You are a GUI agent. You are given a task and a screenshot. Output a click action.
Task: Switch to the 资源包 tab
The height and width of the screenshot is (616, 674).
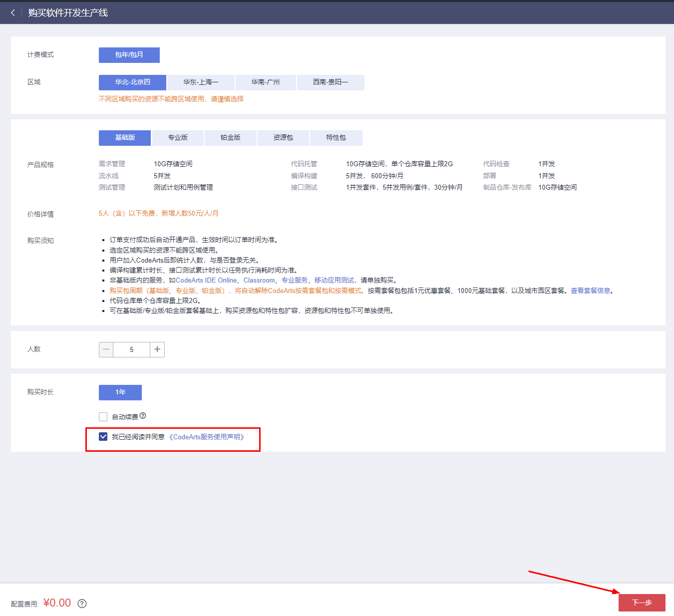(283, 138)
